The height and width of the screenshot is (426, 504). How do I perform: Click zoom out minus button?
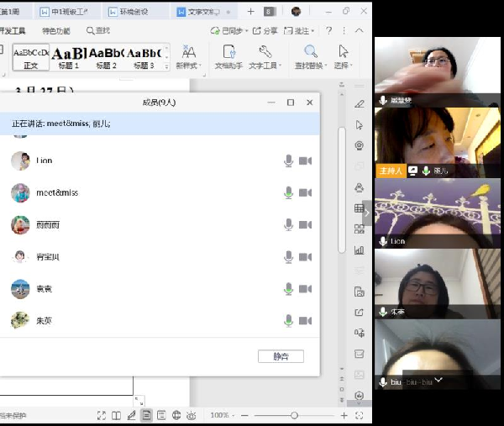coord(244,415)
